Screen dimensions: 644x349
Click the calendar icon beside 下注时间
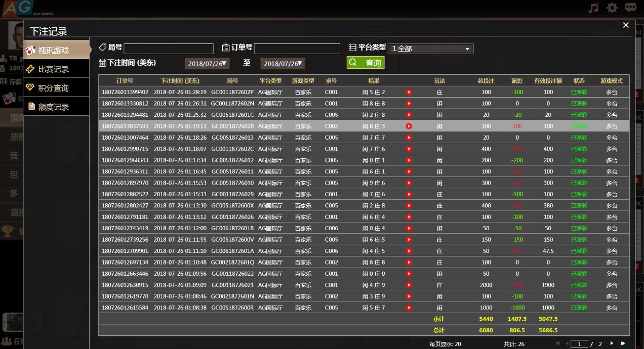point(102,63)
